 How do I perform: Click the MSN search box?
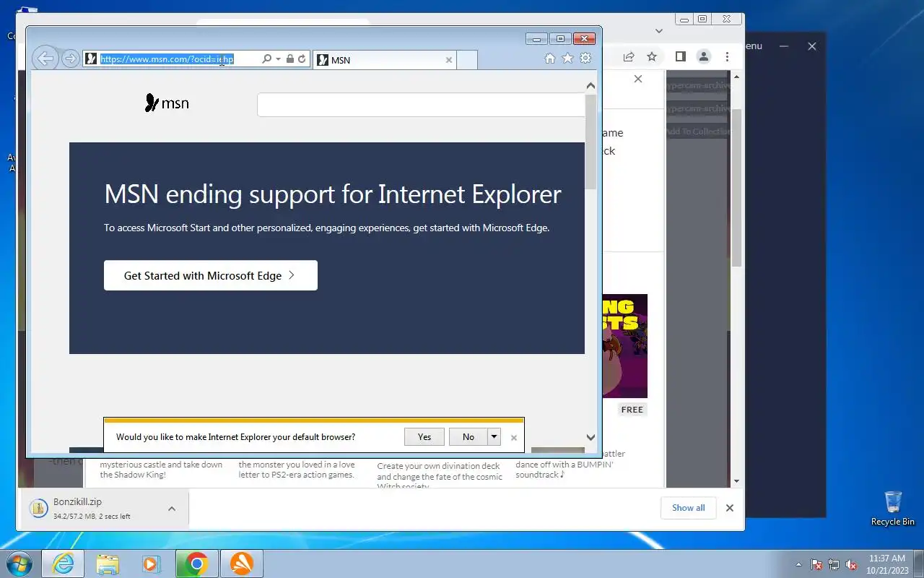tap(421, 105)
